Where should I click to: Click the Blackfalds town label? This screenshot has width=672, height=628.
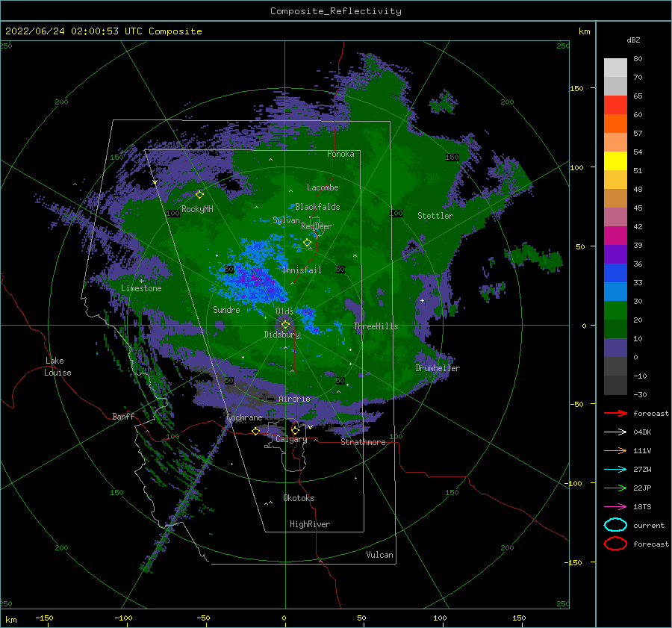317,207
